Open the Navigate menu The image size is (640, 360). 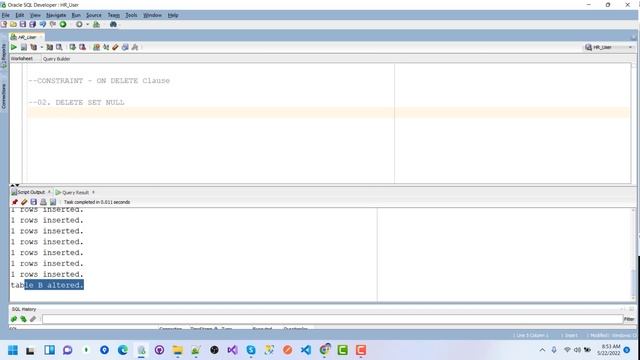(x=56, y=15)
